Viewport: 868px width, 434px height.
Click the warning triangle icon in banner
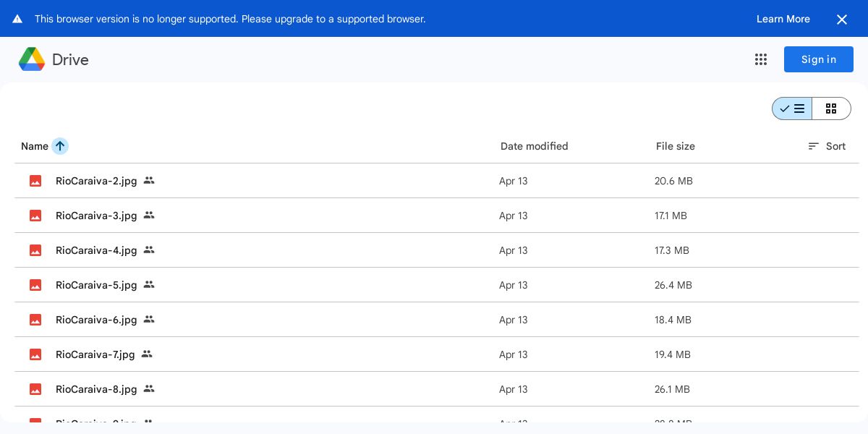pyautogui.click(x=17, y=19)
